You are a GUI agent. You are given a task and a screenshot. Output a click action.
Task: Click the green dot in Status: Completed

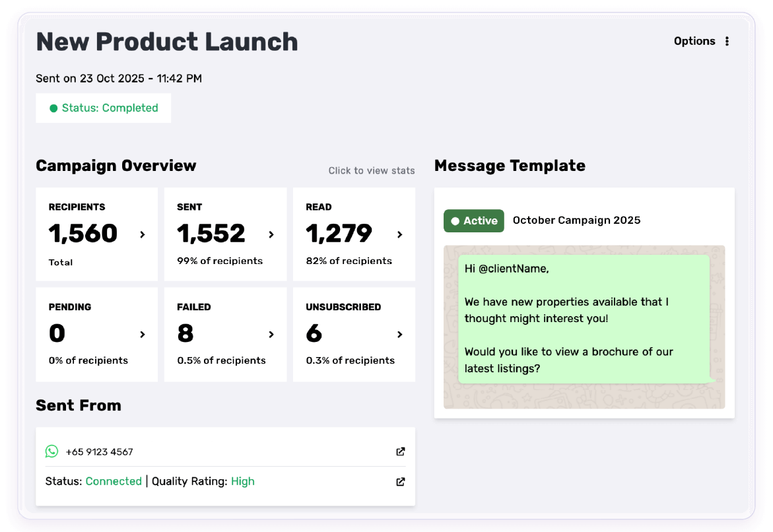tap(53, 108)
